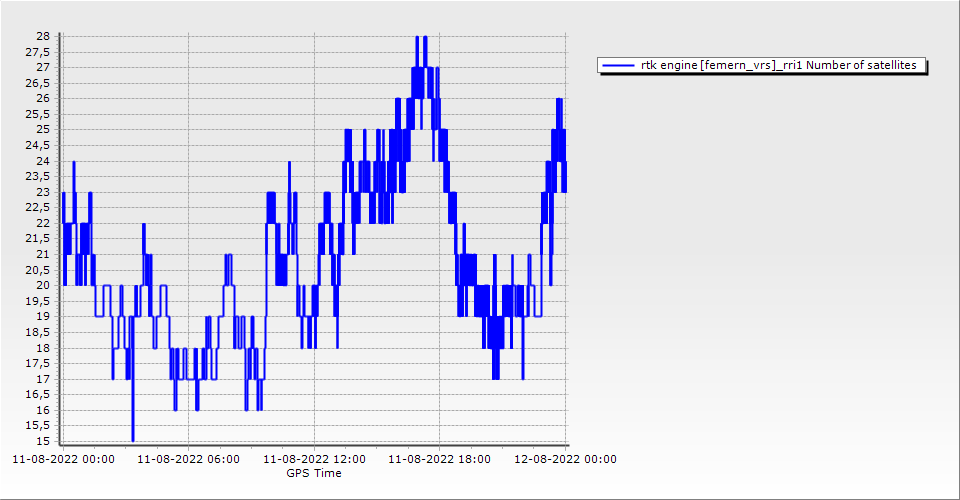Pick the 25,5 y-axis tick label
Screen dimensions: 960x500
point(39,114)
